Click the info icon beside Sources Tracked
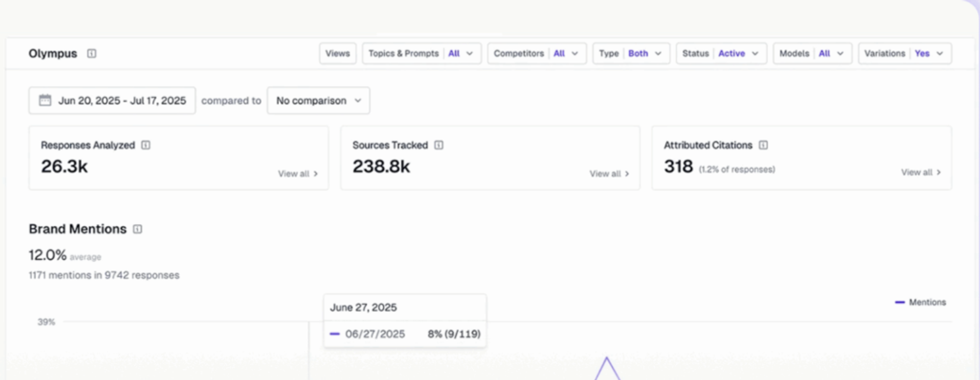The image size is (980, 380). (x=439, y=146)
